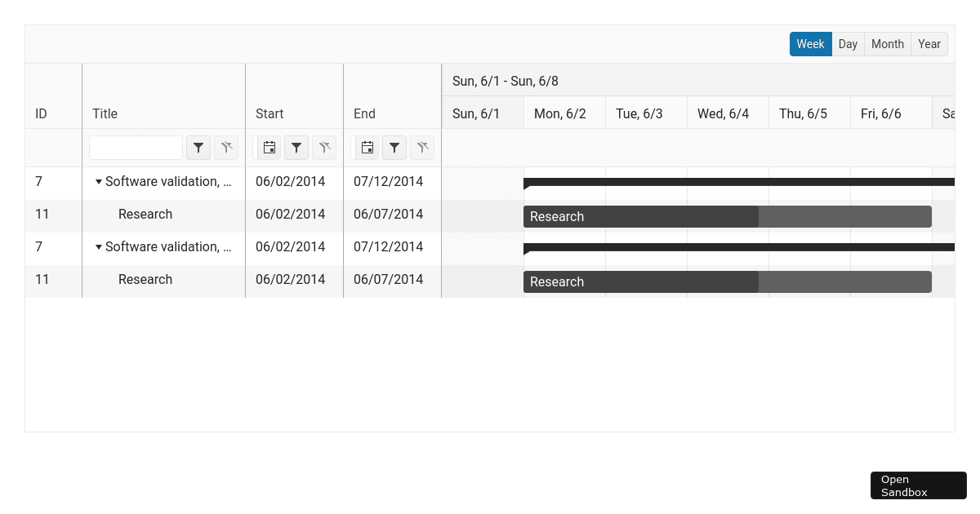Filter the End column
The height and width of the screenshot is (514, 980).
394,148
